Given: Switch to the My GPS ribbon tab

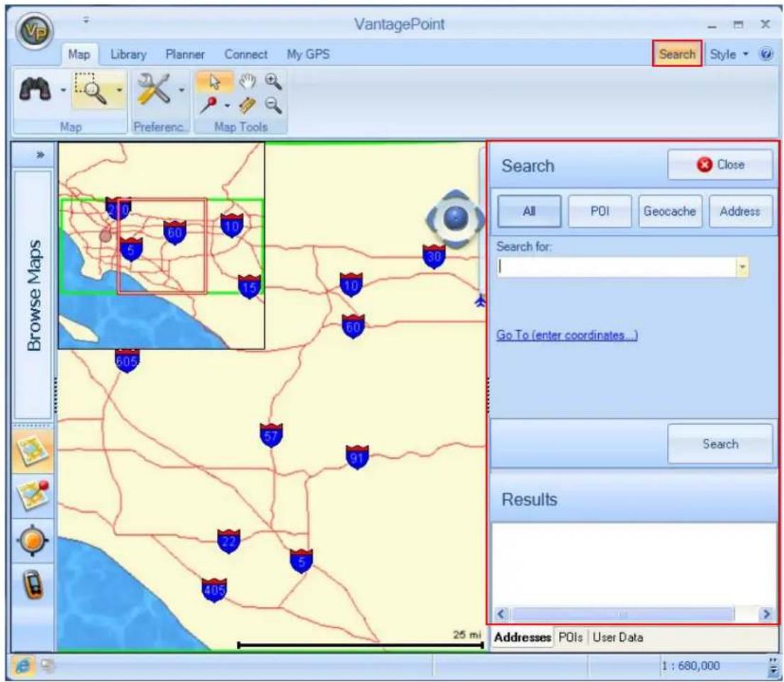Looking at the screenshot, I should click(x=308, y=54).
